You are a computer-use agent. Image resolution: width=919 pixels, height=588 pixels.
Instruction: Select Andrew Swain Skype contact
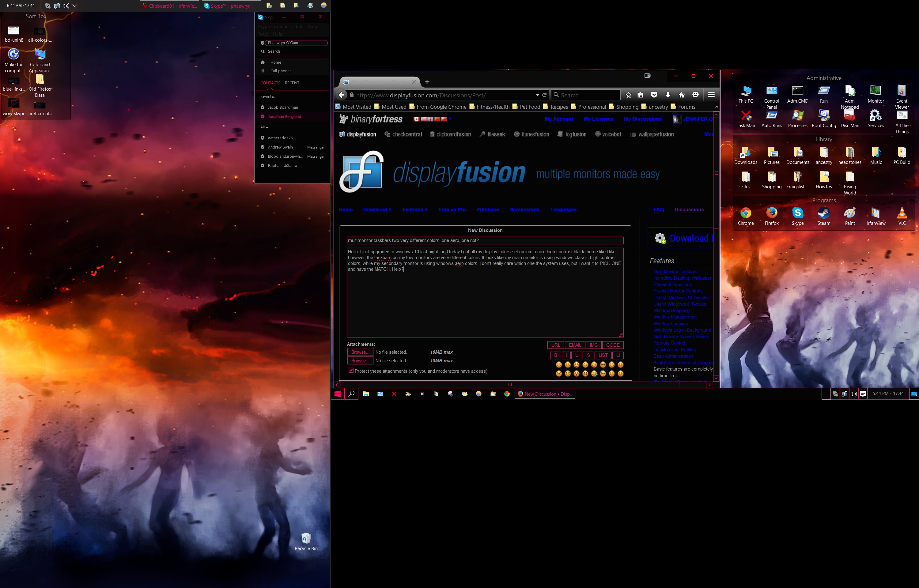(293, 147)
